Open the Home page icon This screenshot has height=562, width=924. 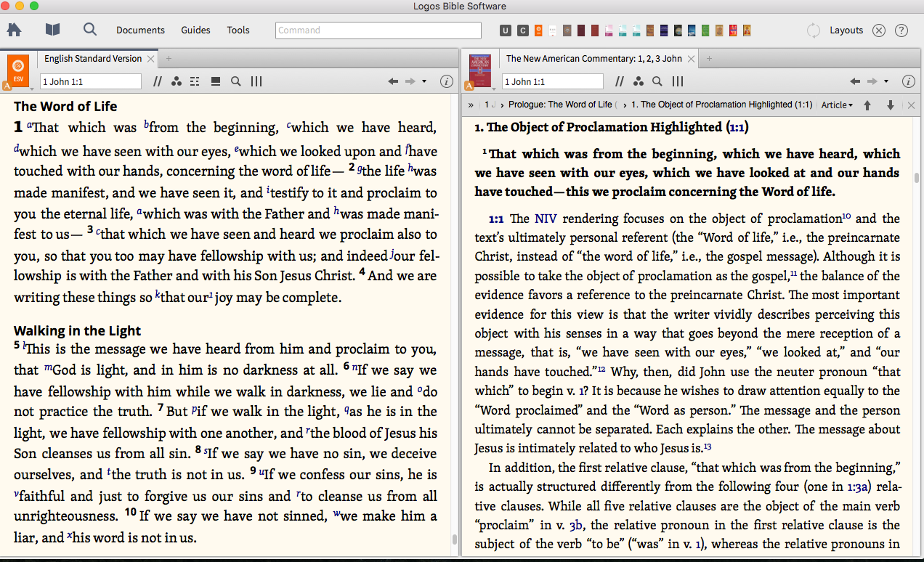click(x=14, y=30)
